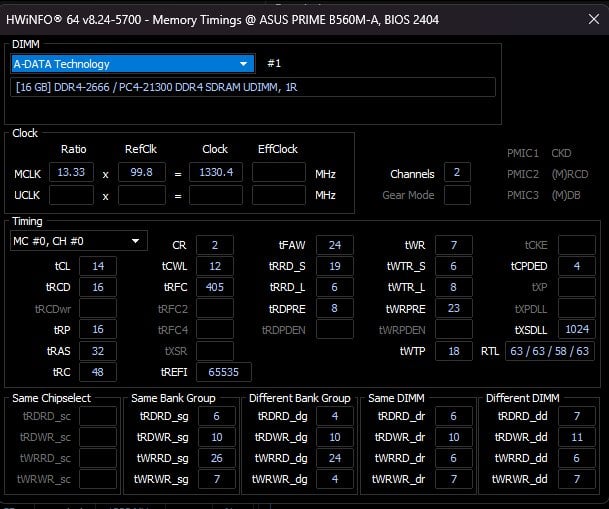Click the tWRWR_dd value 7
The height and width of the screenshot is (509, 609).
(x=577, y=479)
